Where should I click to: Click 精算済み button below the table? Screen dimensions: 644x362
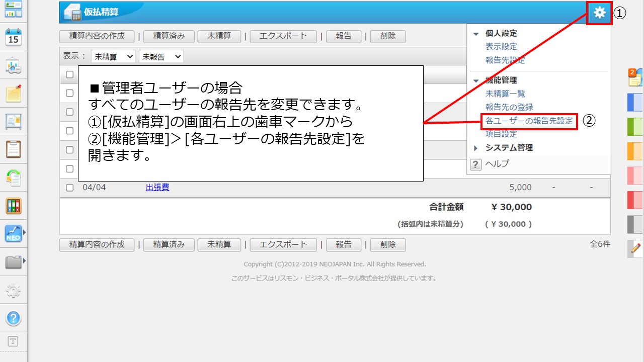[169, 245]
